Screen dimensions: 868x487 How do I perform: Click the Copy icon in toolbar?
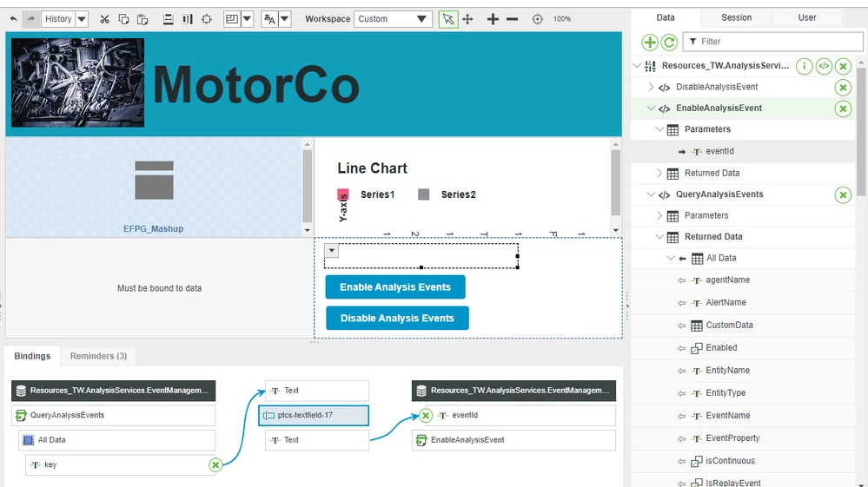(x=123, y=19)
